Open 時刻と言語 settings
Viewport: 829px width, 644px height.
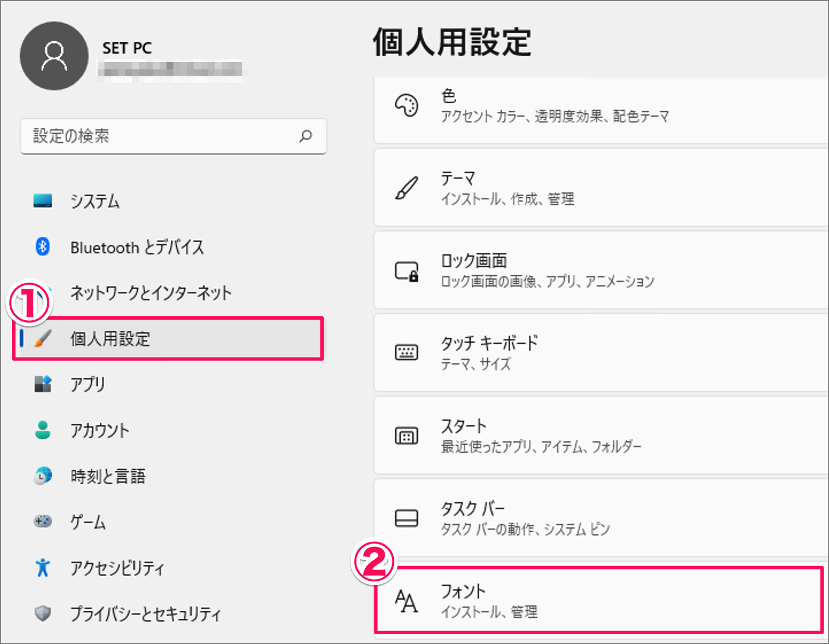[x=107, y=476]
